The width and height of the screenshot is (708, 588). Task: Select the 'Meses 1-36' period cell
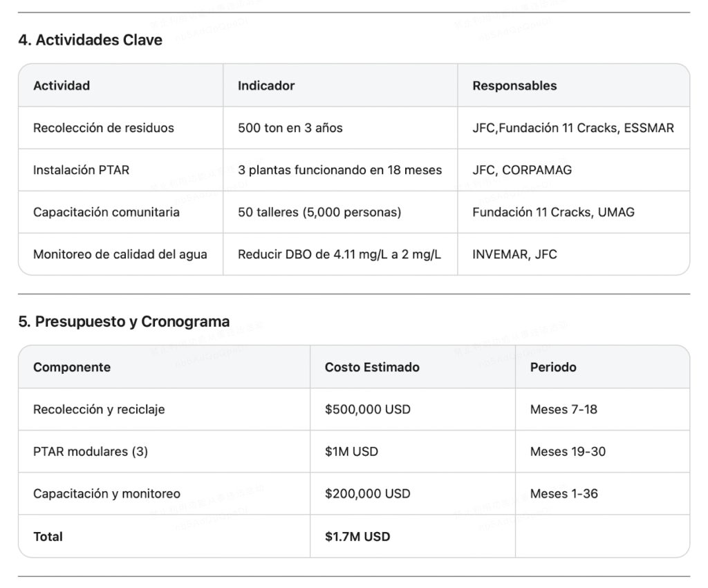pos(564,494)
